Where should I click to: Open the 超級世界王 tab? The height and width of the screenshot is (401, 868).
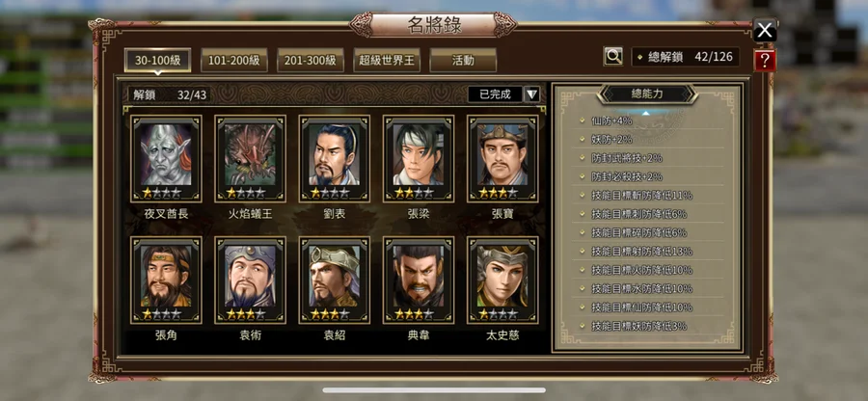387,61
